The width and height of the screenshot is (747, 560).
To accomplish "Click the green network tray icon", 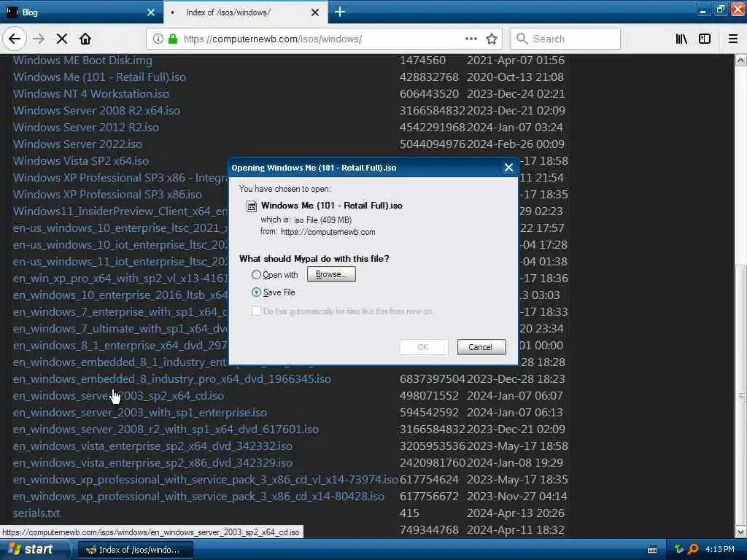I will click(x=679, y=550).
